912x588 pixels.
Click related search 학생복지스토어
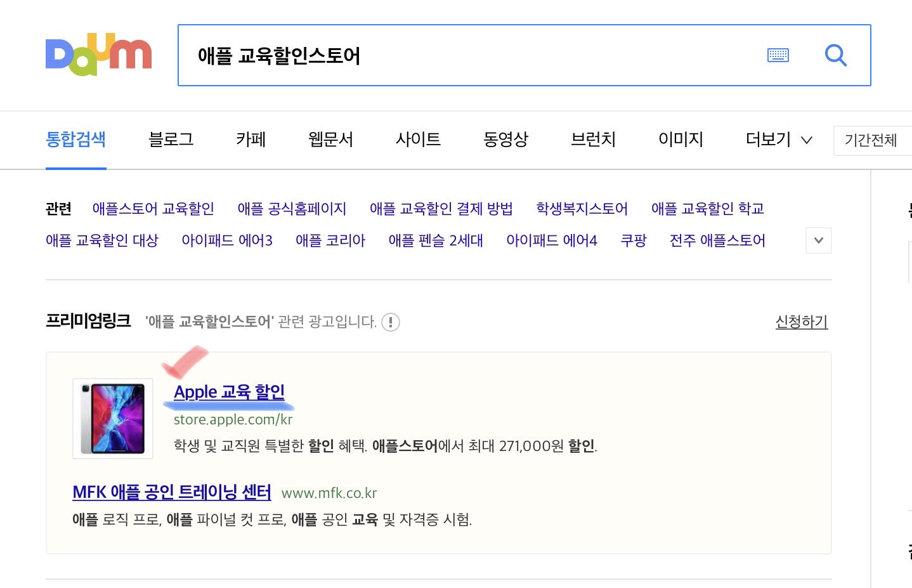tap(582, 209)
